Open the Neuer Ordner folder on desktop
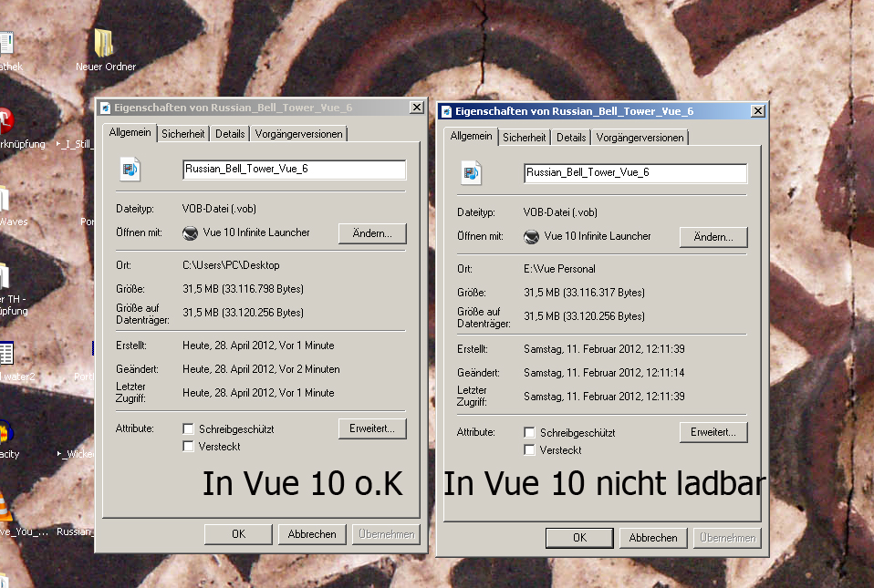This screenshot has height=588, width=874. pos(104,44)
